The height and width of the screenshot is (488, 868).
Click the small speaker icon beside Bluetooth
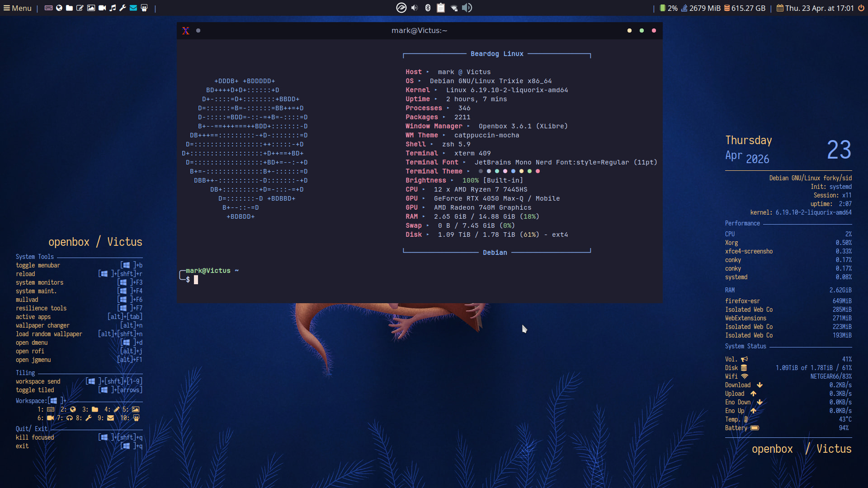click(415, 8)
